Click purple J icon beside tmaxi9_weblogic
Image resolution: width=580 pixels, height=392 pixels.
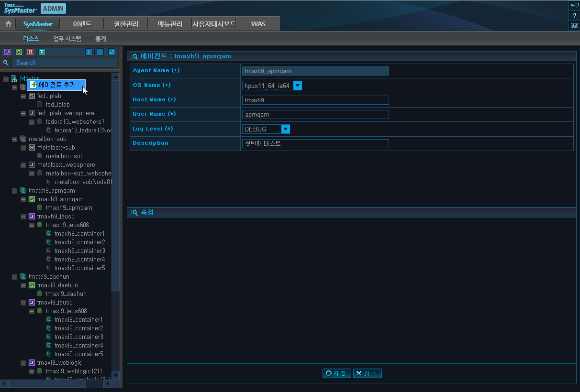coord(32,363)
